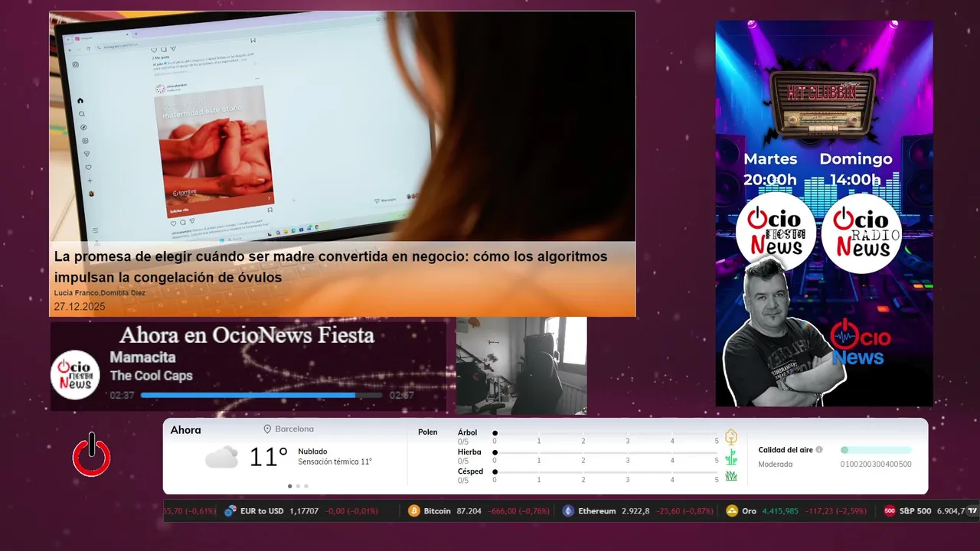Click the Oro price 4.415,985
Screen dimensions: 980x551
pos(780,511)
